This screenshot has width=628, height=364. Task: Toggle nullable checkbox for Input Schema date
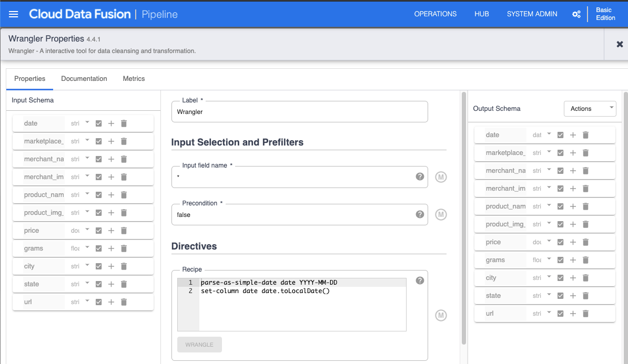click(x=98, y=123)
